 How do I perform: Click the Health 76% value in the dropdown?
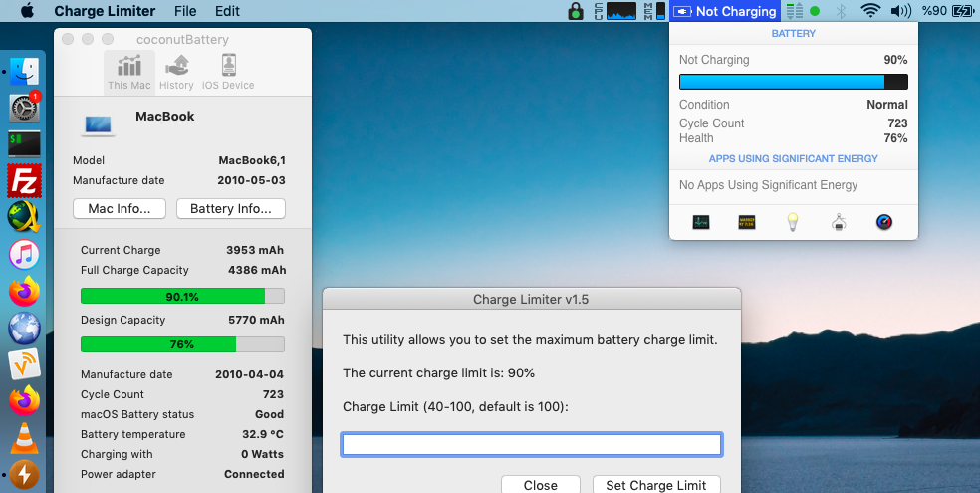point(895,138)
